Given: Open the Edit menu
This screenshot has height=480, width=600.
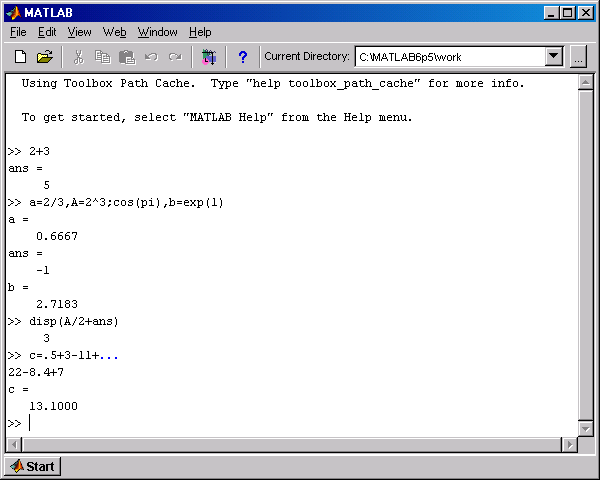Looking at the screenshot, I should point(47,32).
